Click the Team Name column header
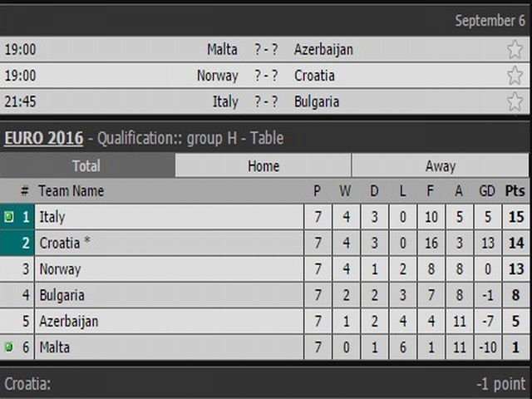The width and height of the screenshot is (532, 399). pyautogui.click(x=71, y=190)
